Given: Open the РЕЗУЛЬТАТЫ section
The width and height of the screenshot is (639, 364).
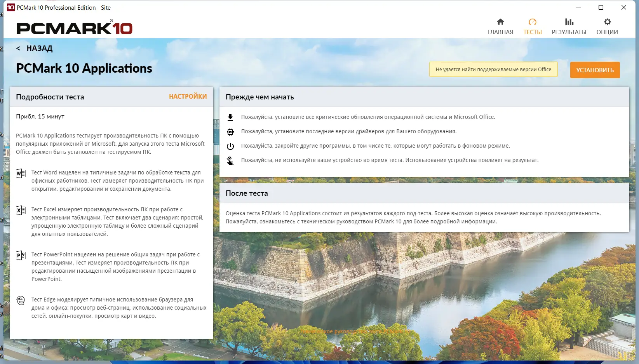Looking at the screenshot, I should [x=569, y=27].
